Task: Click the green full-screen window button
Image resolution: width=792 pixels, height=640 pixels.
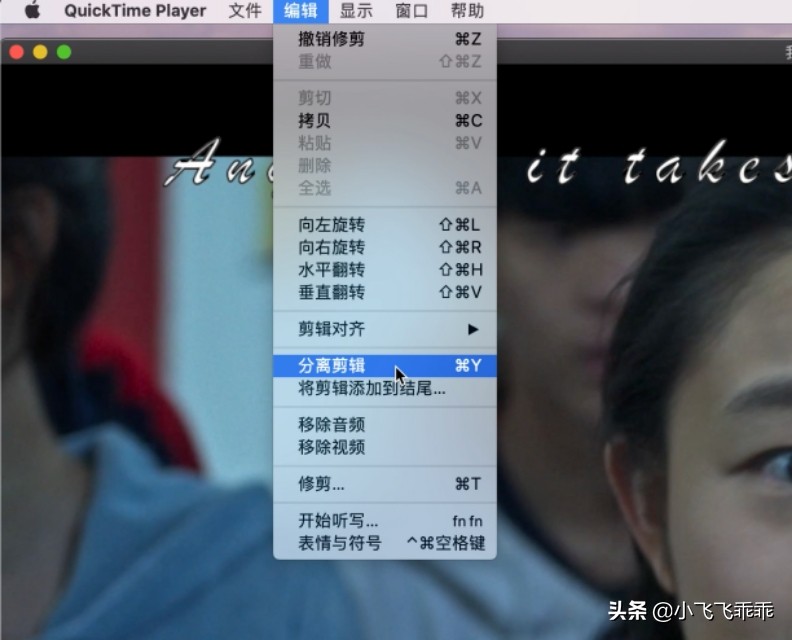Action: coord(64,52)
